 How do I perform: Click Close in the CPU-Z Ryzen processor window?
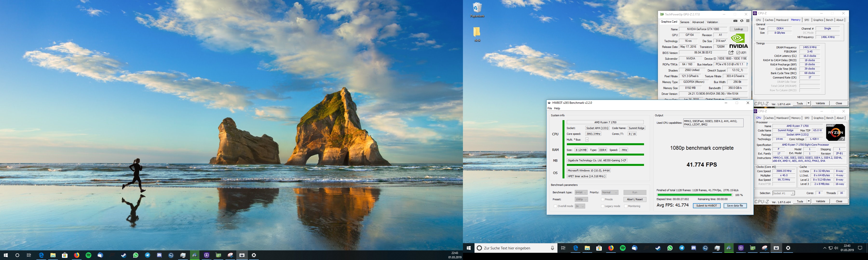[x=839, y=201]
